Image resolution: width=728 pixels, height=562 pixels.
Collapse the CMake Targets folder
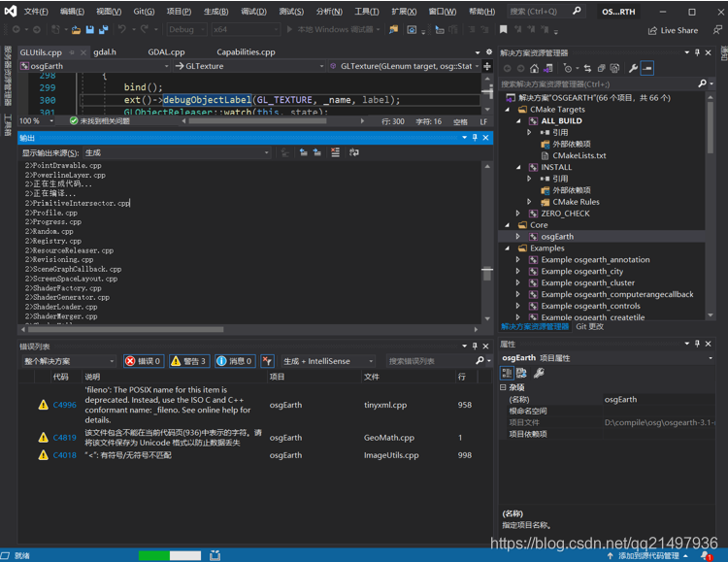point(508,110)
